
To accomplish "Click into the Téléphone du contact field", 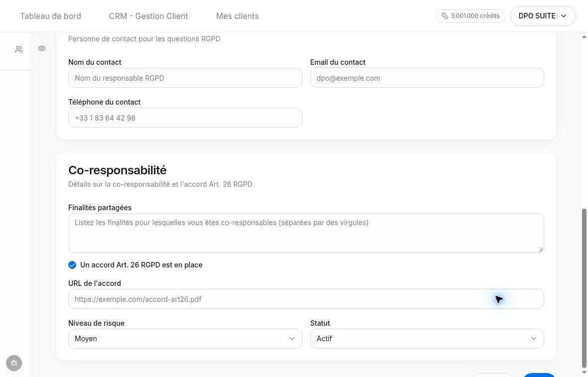I will (185, 118).
